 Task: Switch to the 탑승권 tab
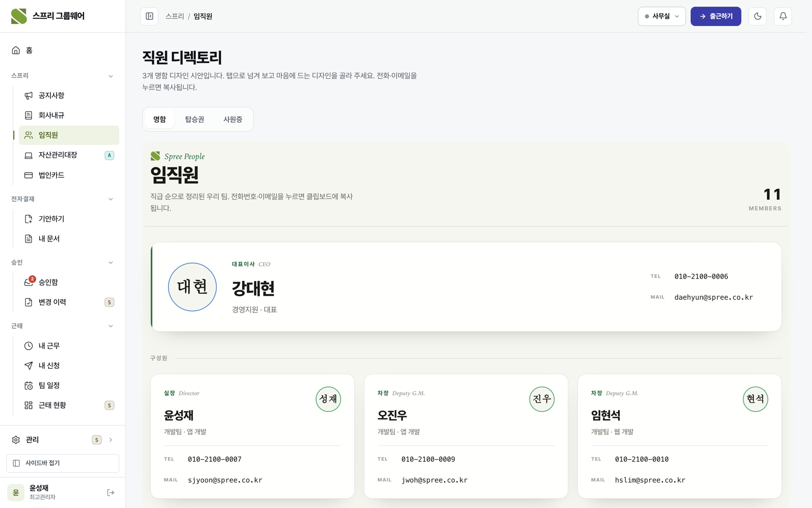pyautogui.click(x=194, y=119)
